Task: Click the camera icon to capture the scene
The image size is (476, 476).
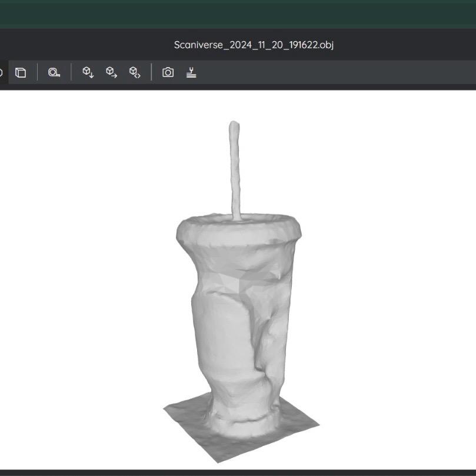Action: click(168, 72)
